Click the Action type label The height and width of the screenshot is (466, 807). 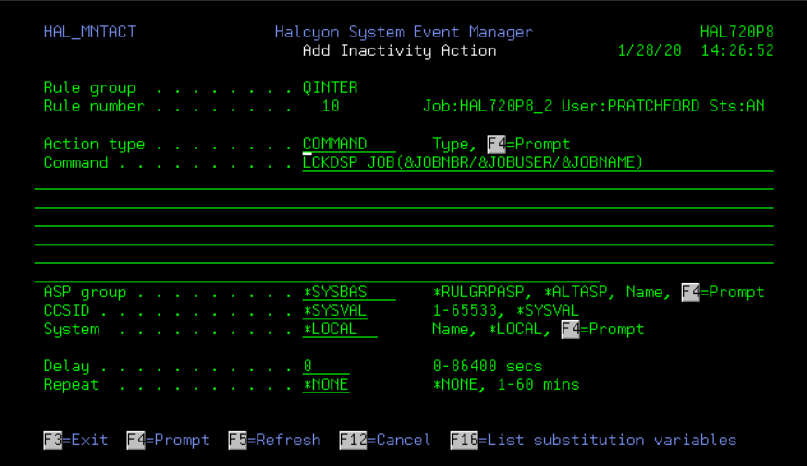94,144
